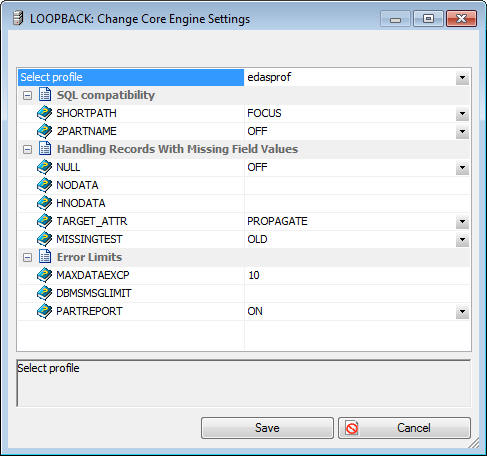Click the Handling Records group document icon
Viewport: 487px width, 456px height.
coord(45,148)
